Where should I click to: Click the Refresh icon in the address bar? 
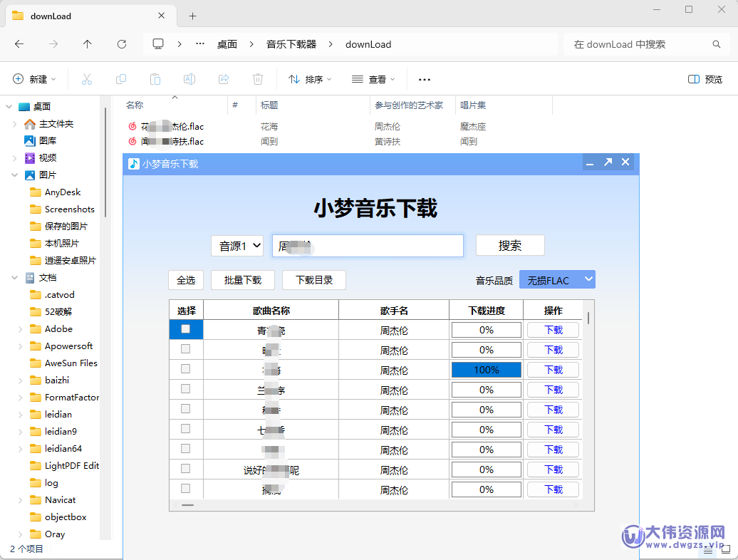click(x=121, y=43)
